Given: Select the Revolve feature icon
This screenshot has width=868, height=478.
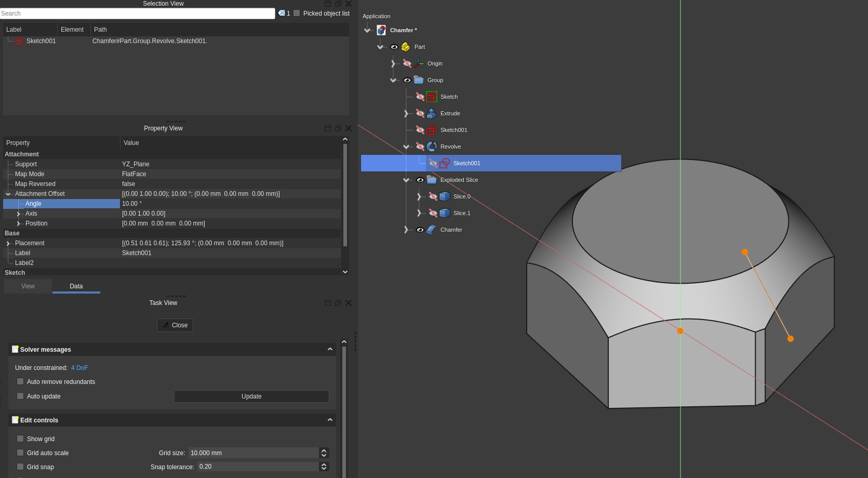Looking at the screenshot, I should click(x=432, y=147).
